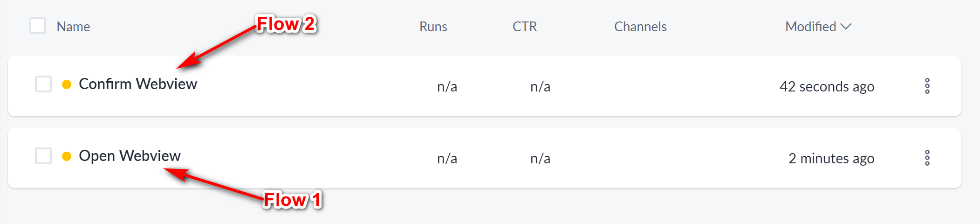Click the Runs n/a value for Confirm Webview
Viewport: 980px width, 224px height.
pos(447,87)
